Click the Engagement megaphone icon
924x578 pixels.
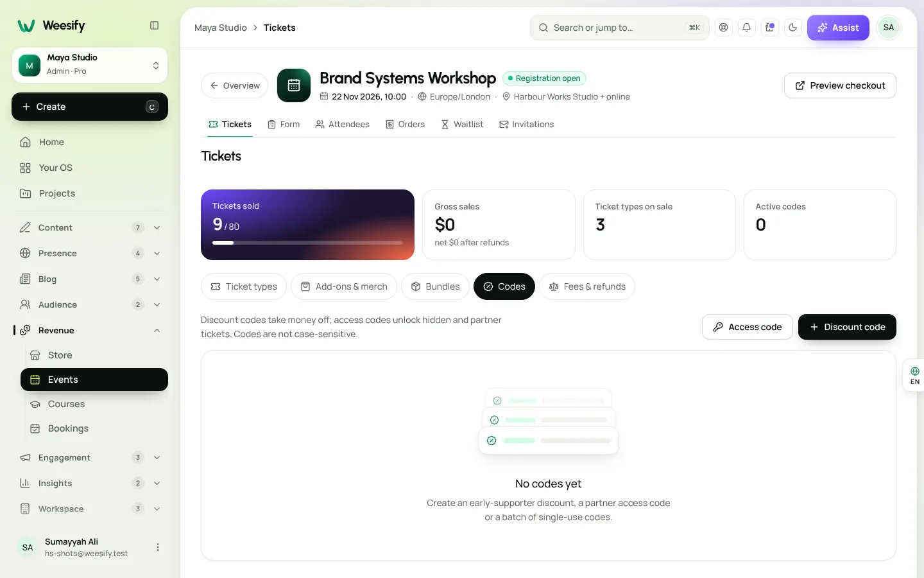point(25,457)
